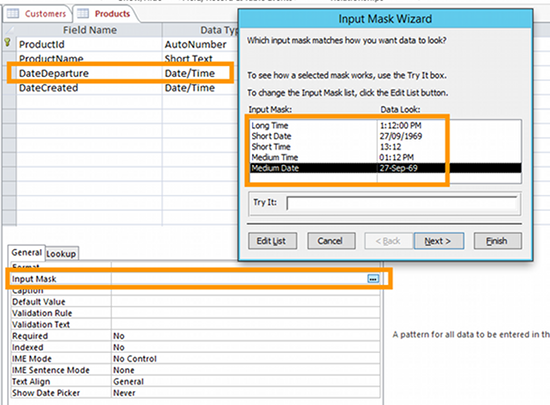
Task: Switch to the Products table tab
Action: [x=105, y=14]
